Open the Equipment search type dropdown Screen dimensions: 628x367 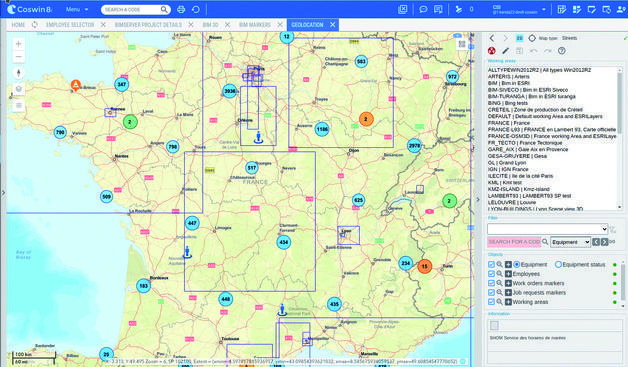click(570, 242)
